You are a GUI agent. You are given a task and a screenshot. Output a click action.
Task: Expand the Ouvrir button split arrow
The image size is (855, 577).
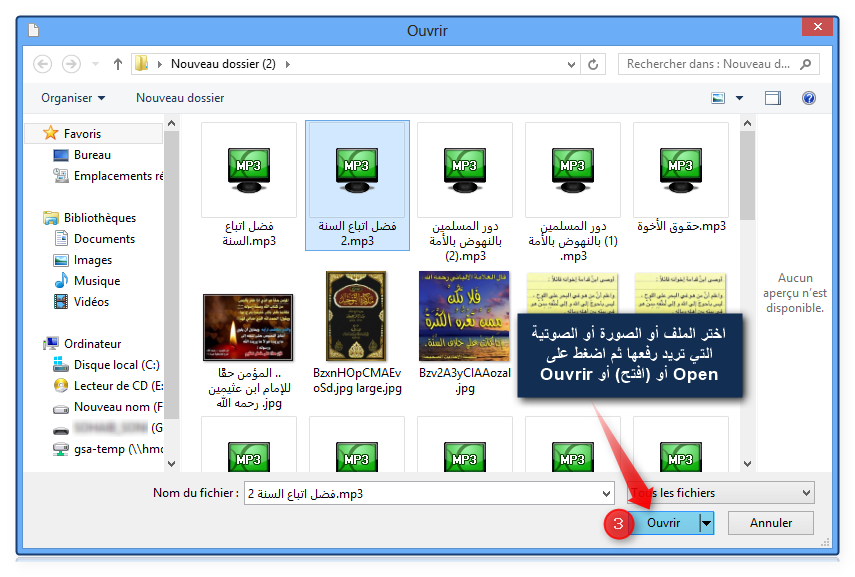point(706,523)
